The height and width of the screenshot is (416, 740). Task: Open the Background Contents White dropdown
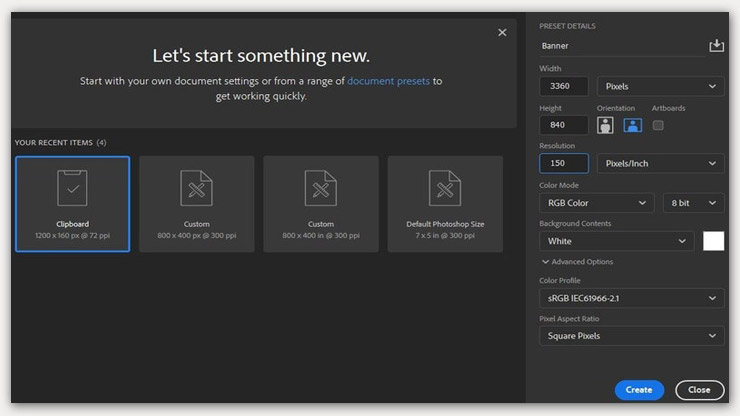pos(616,241)
